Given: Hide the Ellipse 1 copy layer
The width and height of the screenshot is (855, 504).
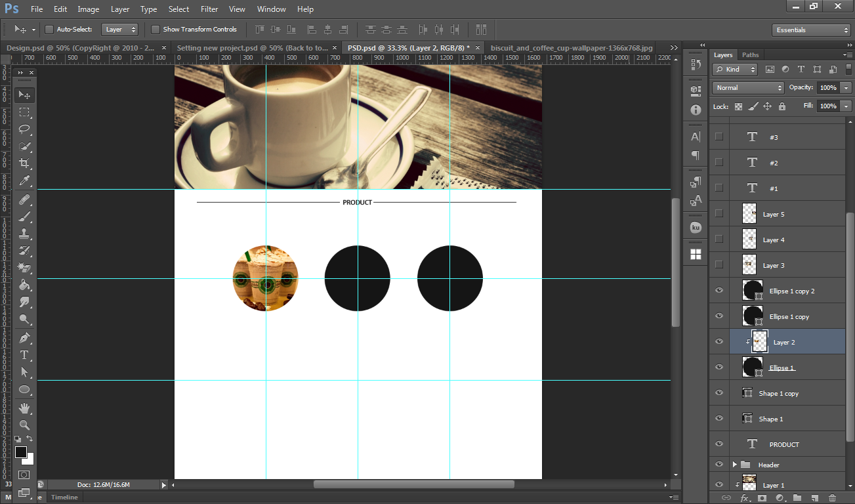Looking at the screenshot, I should [719, 316].
